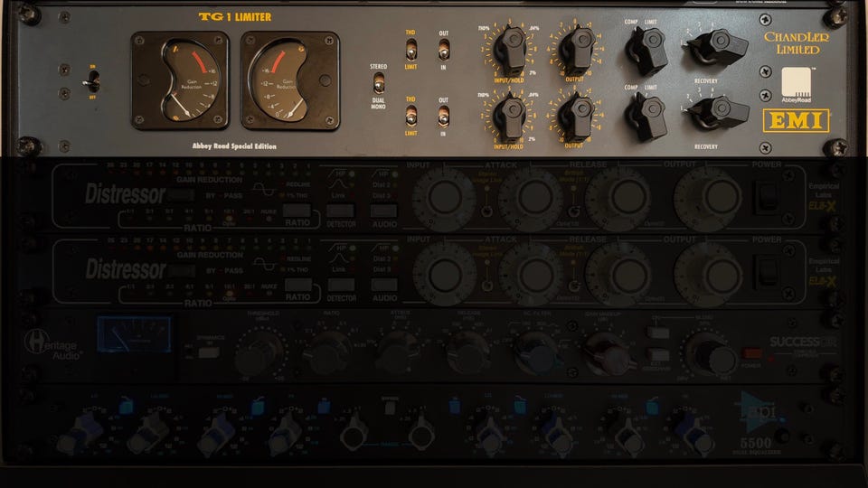Click the yellow EMI logo badge

pyautogui.click(x=796, y=120)
